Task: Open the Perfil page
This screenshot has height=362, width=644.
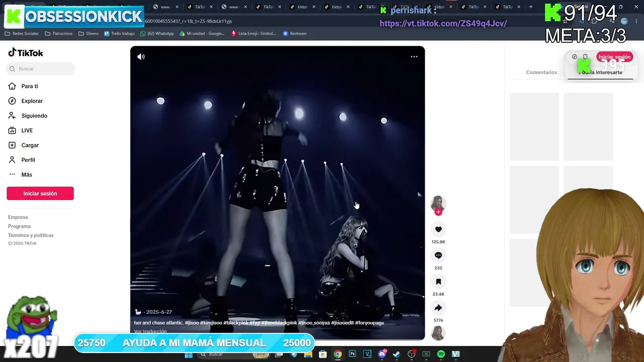Action: click(x=28, y=160)
